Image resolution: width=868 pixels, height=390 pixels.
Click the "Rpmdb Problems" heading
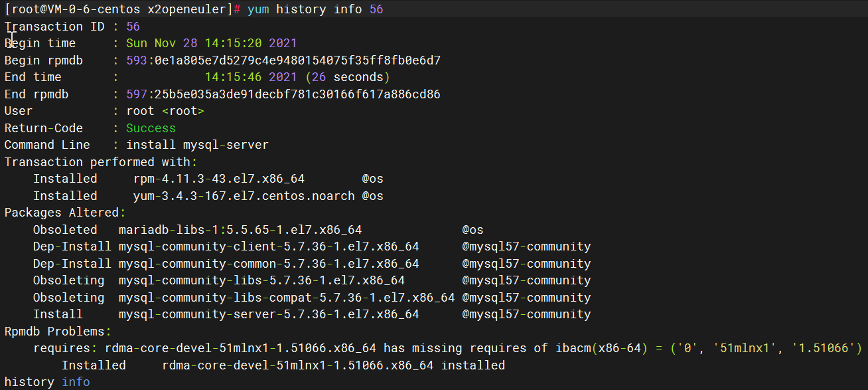coord(54,332)
